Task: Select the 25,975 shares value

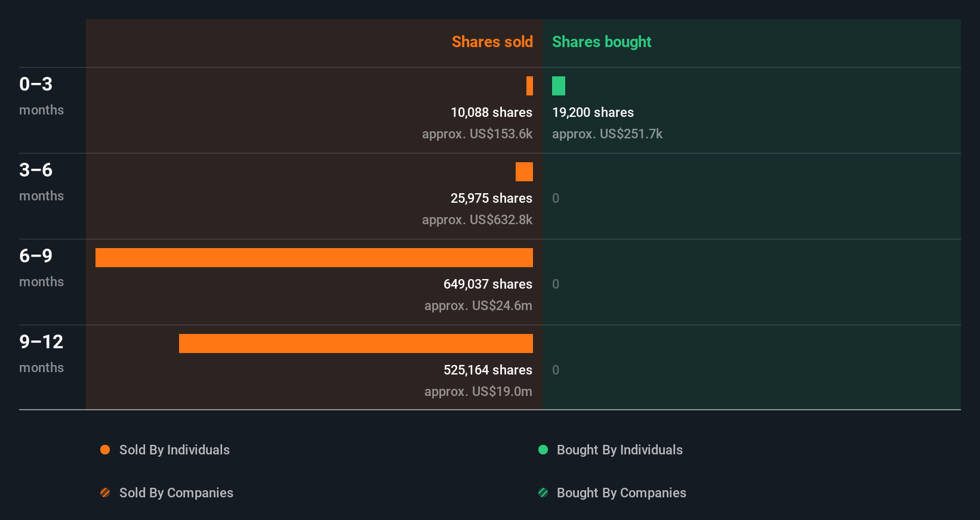Action: [x=491, y=198]
